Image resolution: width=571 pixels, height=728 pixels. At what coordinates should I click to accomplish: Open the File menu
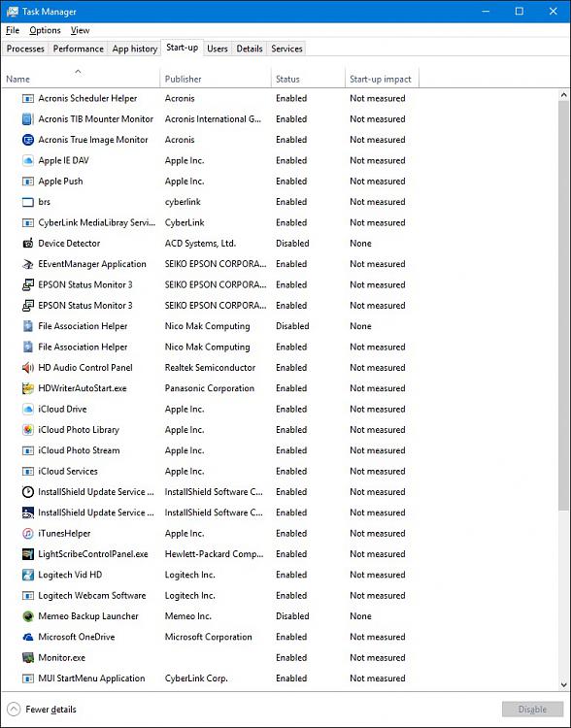click(x=13, y=31)
